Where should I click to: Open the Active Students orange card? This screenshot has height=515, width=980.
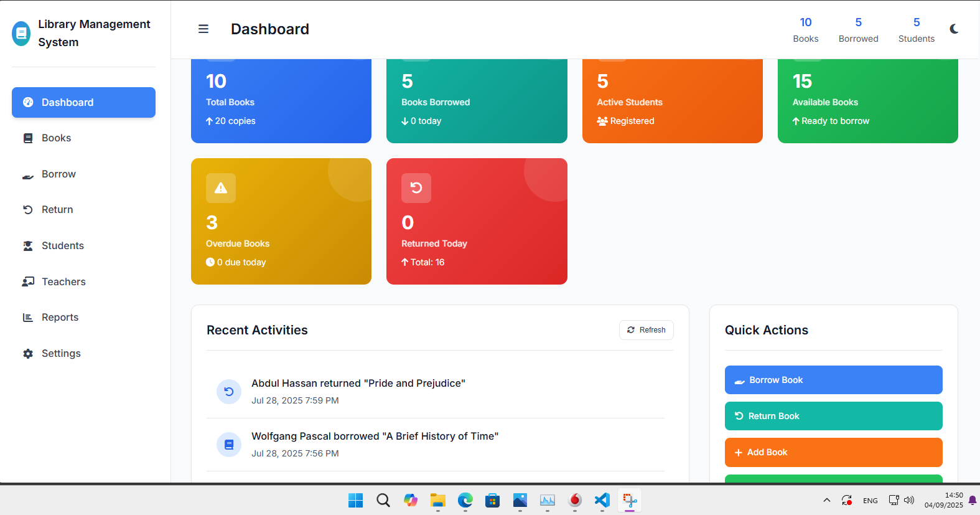tap(673, 101)
